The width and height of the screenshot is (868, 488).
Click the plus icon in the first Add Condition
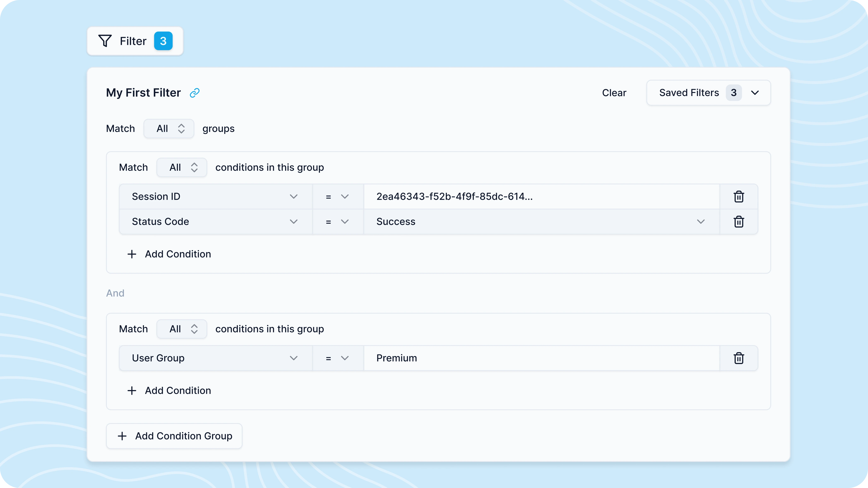click(132, 254)
